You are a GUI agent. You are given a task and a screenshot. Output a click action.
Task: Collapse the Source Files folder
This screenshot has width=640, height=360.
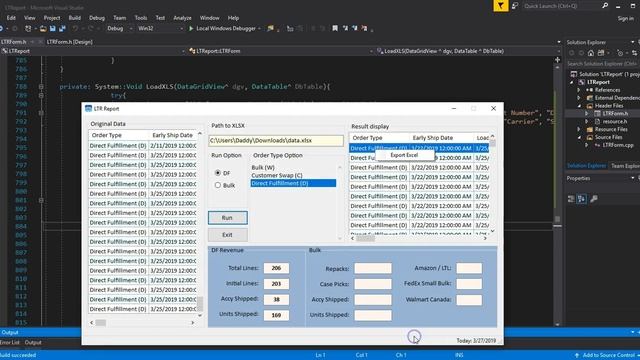pos(579,137)
